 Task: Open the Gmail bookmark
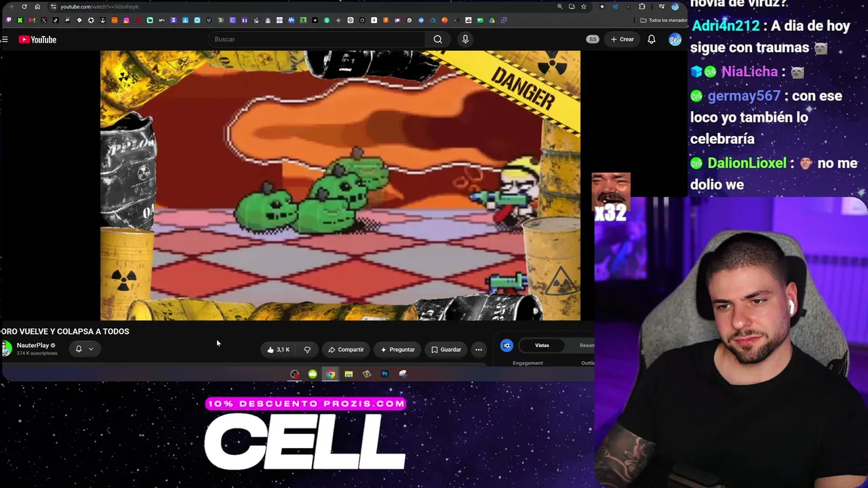tap(32, 20)
